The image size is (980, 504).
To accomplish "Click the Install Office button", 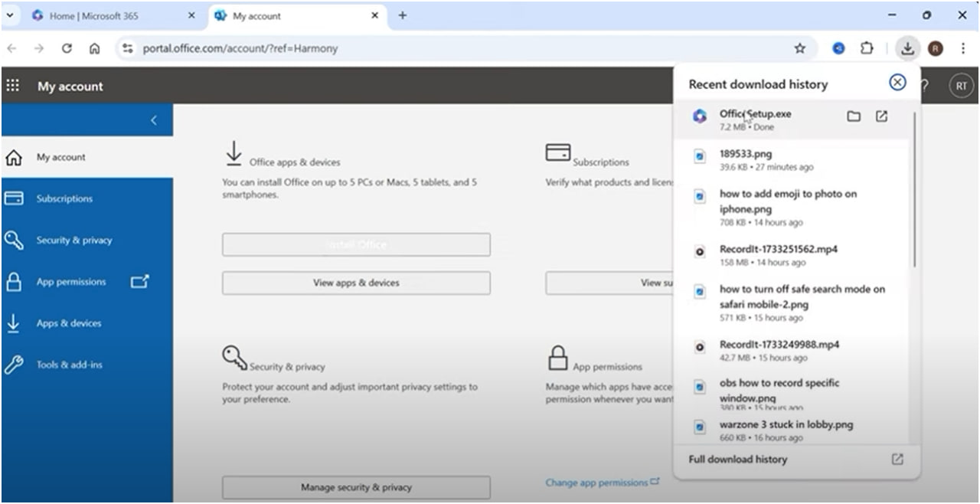I will pyautogui.click(x=356, y=244).
